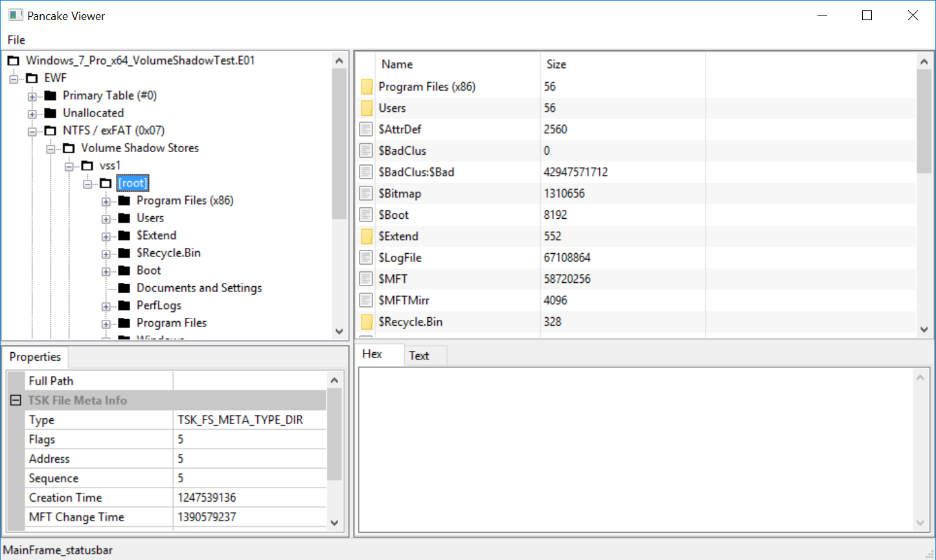Collapse the Volume Shadow Stores node
This screenshot has height=560, width=936.
click(x=51, y=149)
